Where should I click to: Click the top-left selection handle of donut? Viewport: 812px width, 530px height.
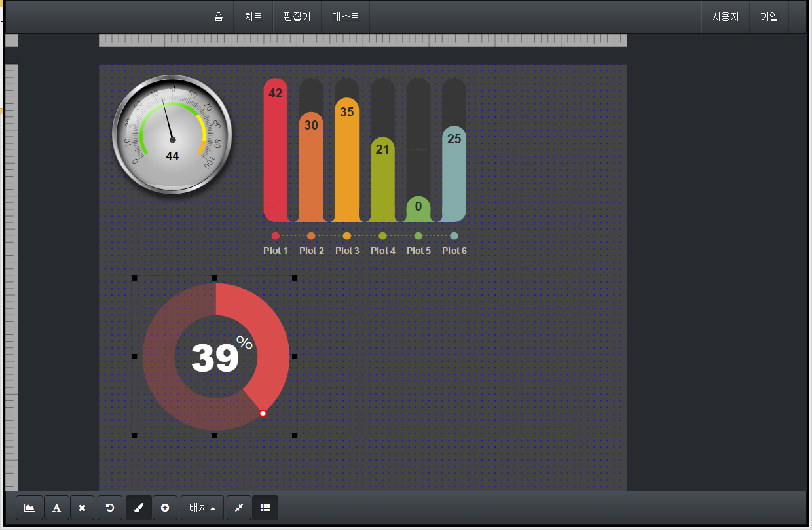134,278
